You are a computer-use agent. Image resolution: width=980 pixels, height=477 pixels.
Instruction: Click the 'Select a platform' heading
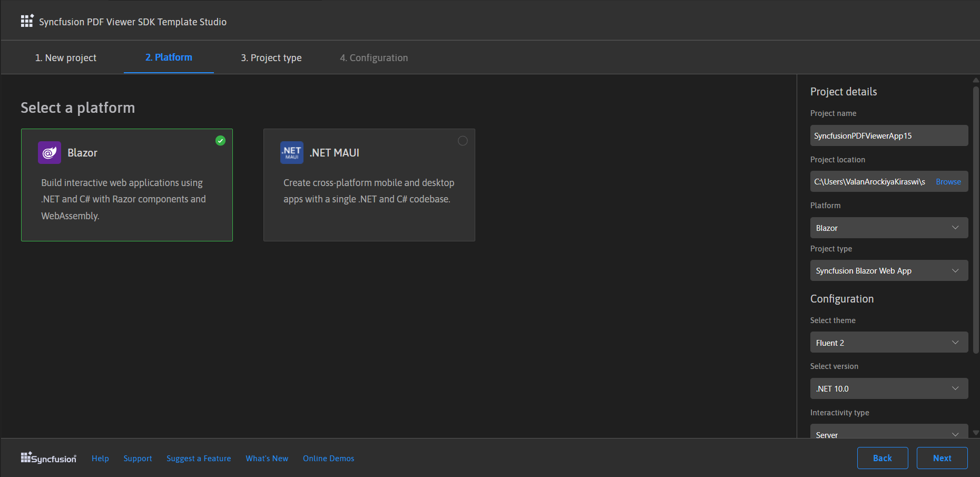(78, 108)
